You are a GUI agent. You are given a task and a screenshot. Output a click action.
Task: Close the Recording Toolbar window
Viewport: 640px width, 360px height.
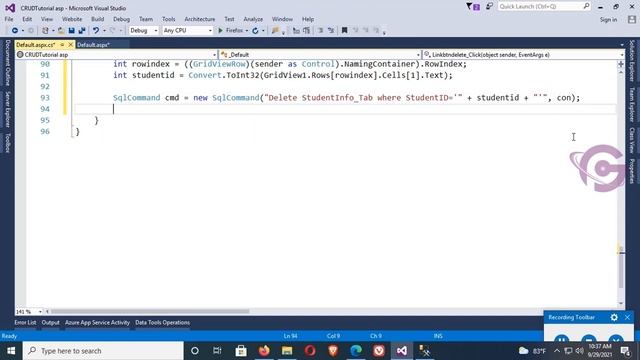click(x=627, y=317)
